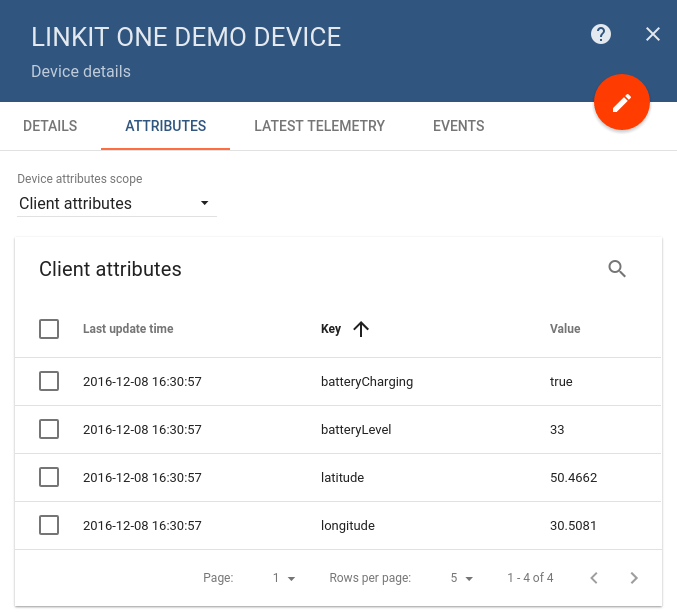Viewport: 677px width, 612px height.
Task: Click the Device details subtitle
Action: click(x=81, y=72)
